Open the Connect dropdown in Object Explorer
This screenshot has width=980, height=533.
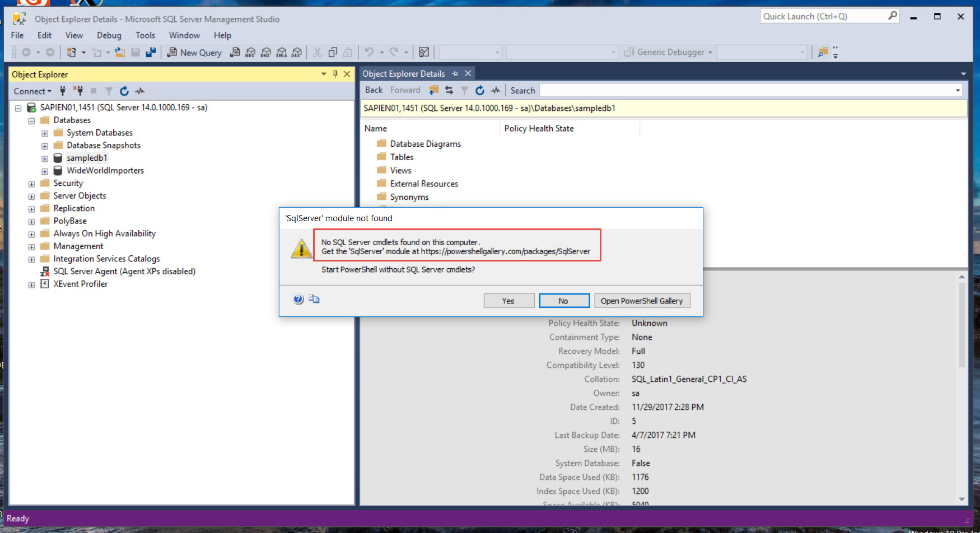click(x=32, y=91)
